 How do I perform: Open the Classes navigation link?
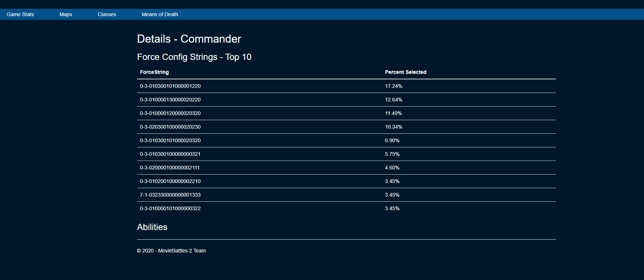(x=107, y=14)
